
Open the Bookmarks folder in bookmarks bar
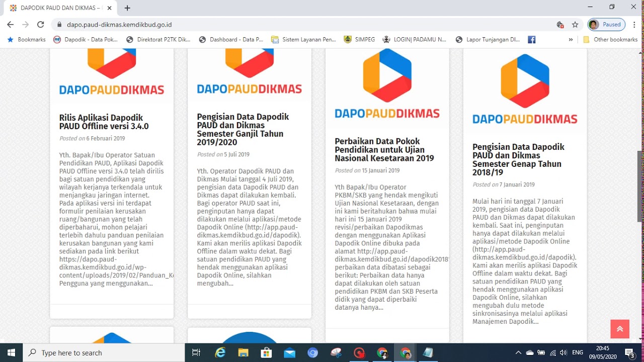(x=26, y=39)
